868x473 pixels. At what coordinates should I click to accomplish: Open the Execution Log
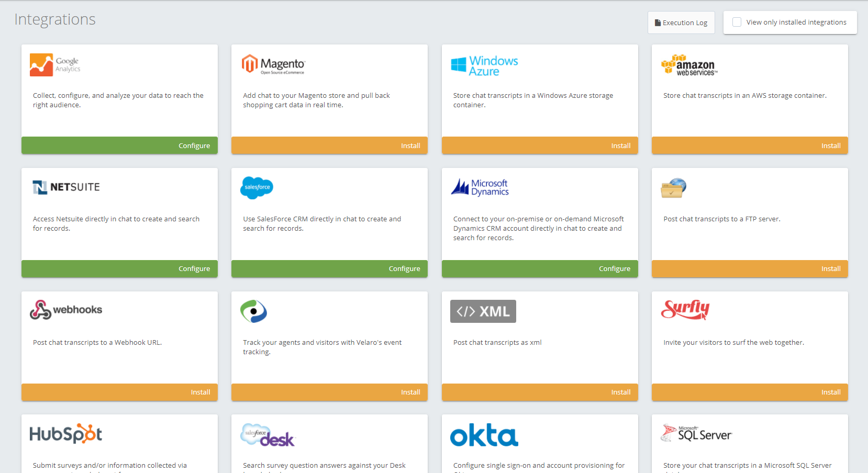(x=681, y=22)
